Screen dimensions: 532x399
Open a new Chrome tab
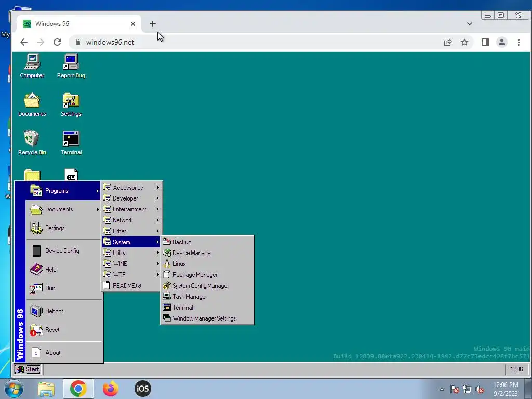click(x=153, y=24)
